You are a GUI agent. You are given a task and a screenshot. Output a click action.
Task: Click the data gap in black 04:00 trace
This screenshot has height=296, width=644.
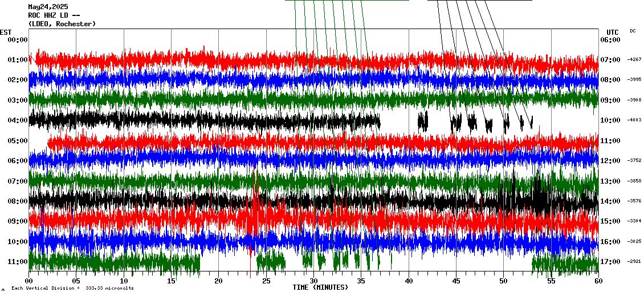tap(398, 121)
